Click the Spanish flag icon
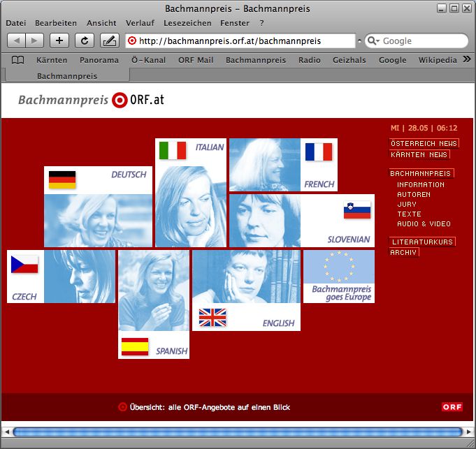 click(135, 346)
